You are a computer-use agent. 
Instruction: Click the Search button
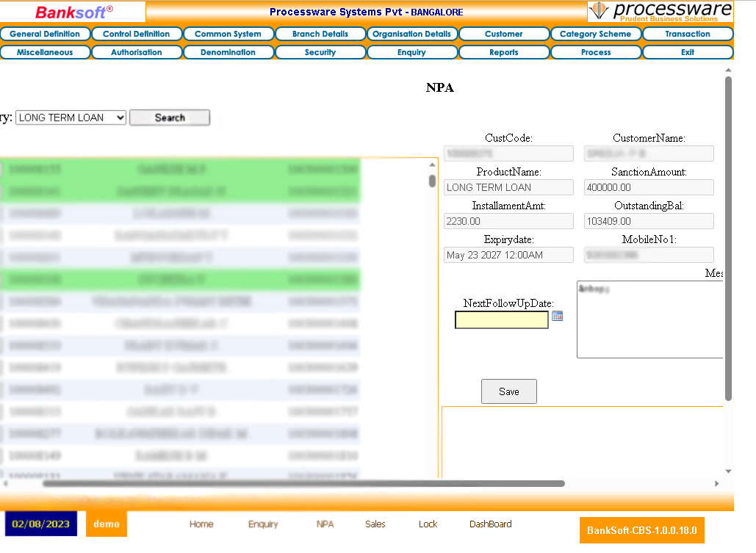pos(170,118)
